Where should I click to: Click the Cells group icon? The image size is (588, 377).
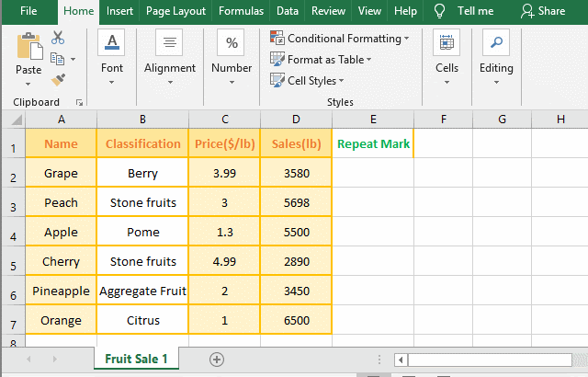click(x=447, y=42)
